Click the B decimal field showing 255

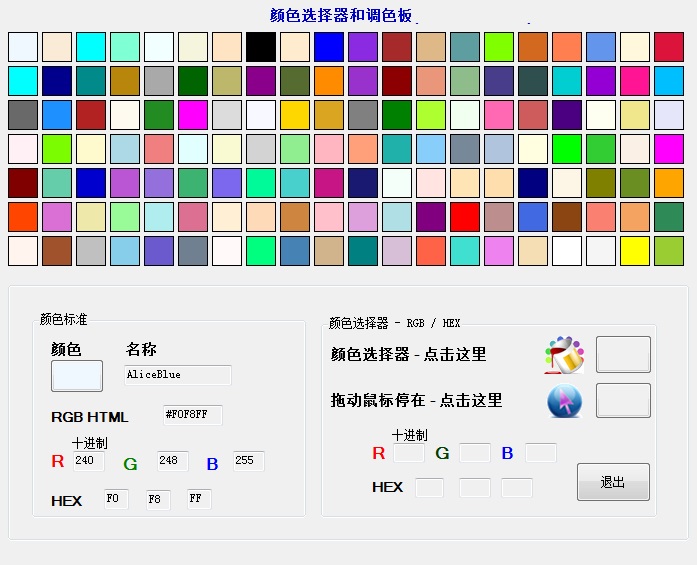click(x=248, y=461)
